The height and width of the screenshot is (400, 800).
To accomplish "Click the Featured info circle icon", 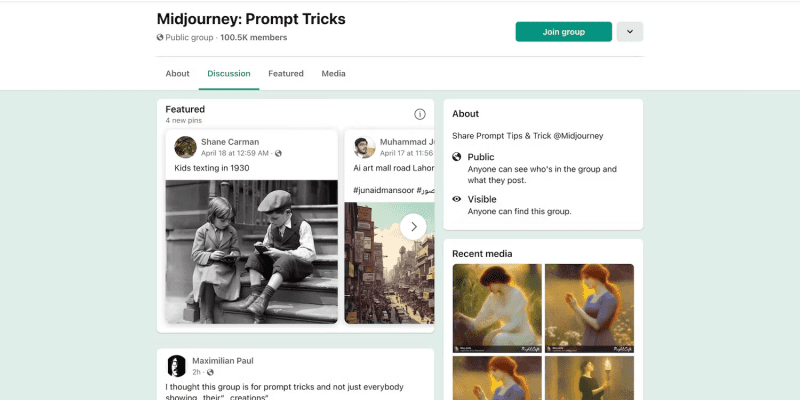I will click(x=419, y=114).
